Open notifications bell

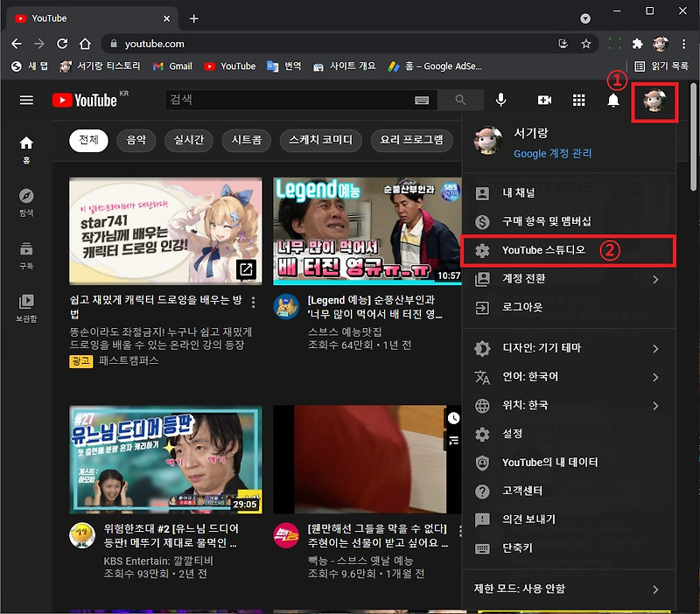613,100
